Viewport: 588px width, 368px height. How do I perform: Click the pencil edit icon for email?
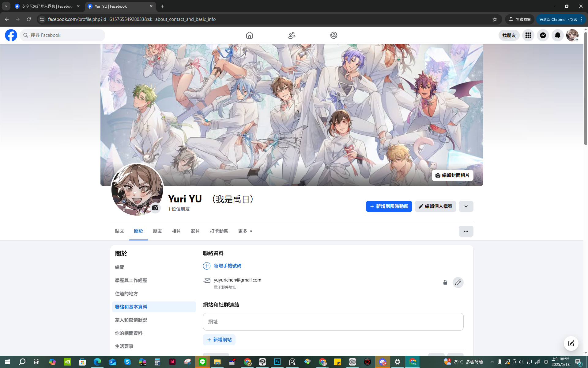458,282
